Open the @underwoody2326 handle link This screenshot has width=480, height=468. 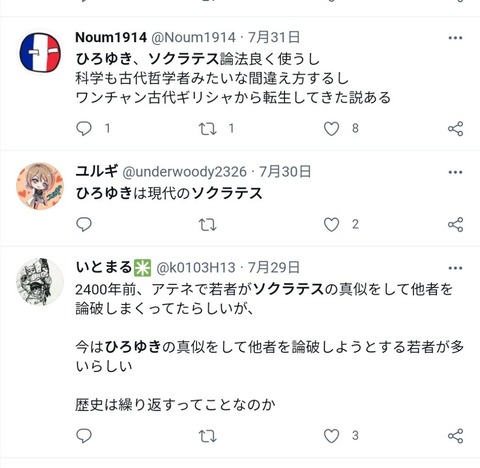tap(184, 172)
